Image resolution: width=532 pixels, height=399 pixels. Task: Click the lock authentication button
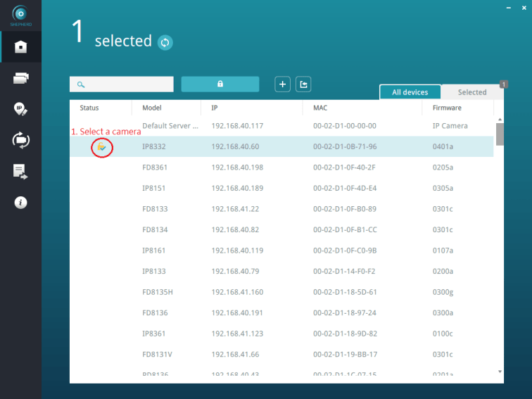point(220,84)
